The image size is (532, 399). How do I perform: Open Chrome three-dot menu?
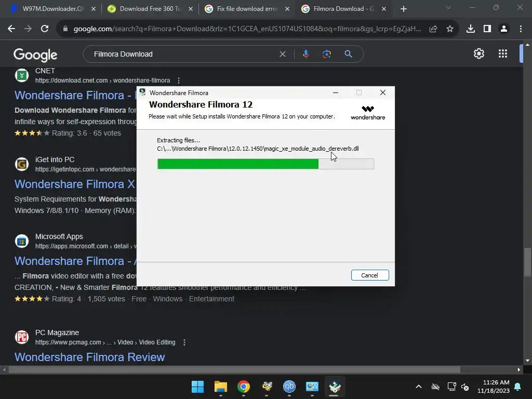[521, 29]
